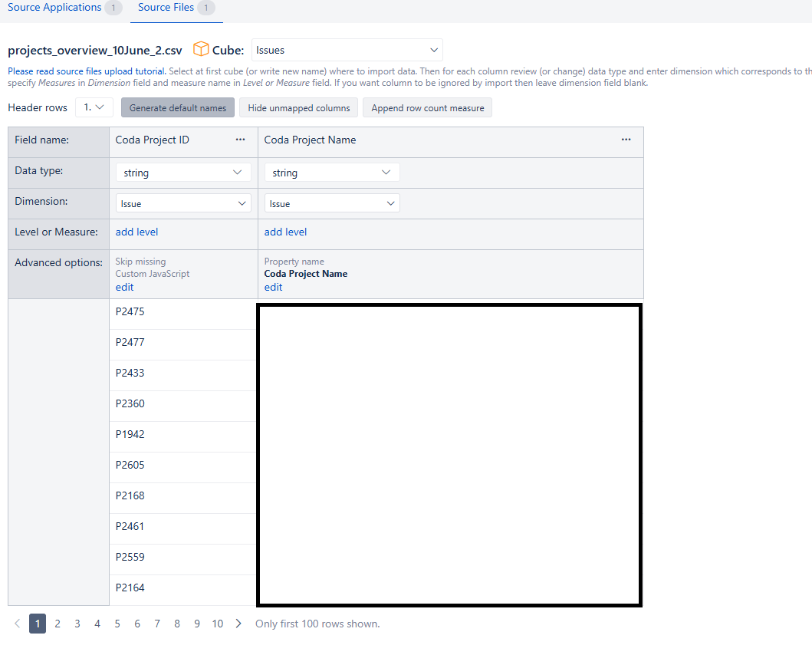Go to page 9

coord(197,624)
